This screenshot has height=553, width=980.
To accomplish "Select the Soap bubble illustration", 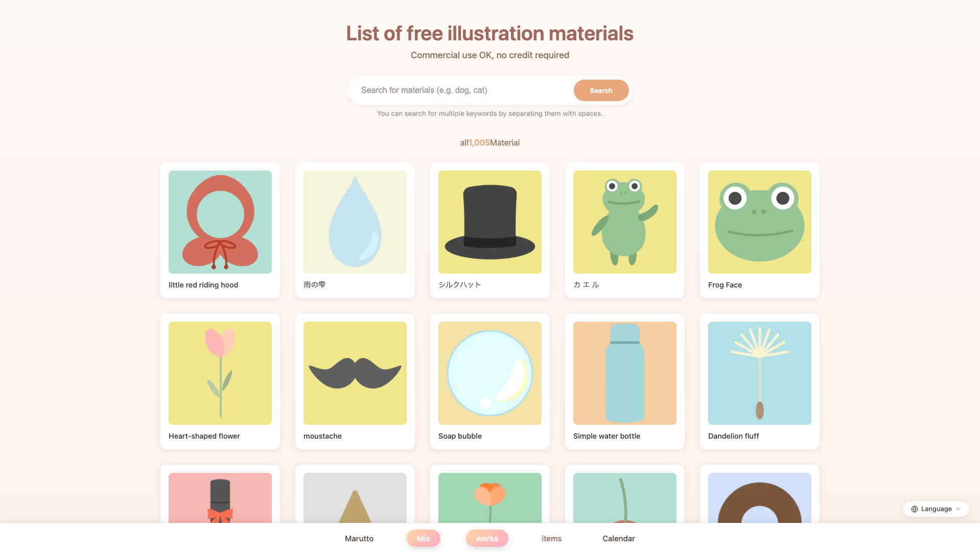I will pos(490,373).
